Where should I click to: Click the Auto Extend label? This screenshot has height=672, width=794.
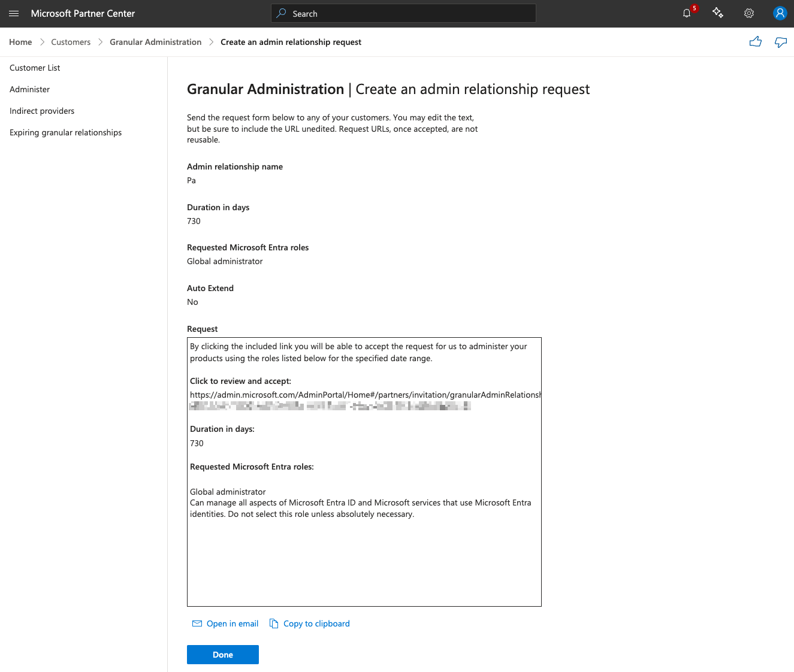click(210, 288)
